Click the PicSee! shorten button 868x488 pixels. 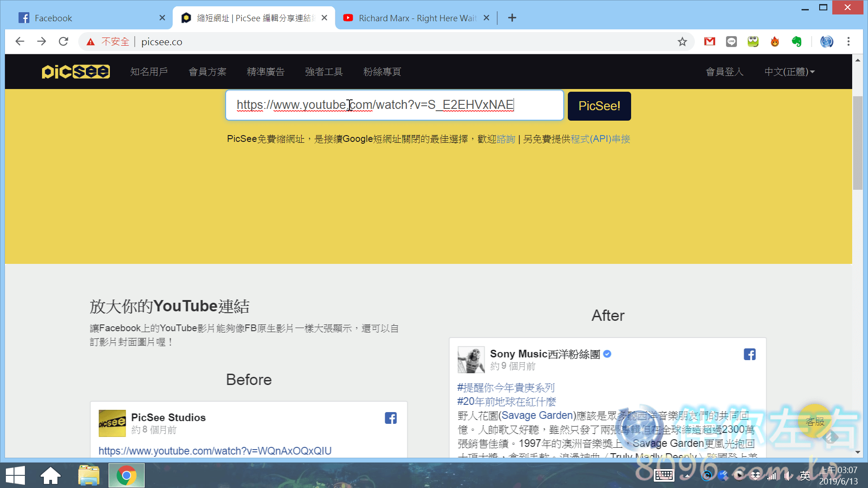[x=599, y=106]
